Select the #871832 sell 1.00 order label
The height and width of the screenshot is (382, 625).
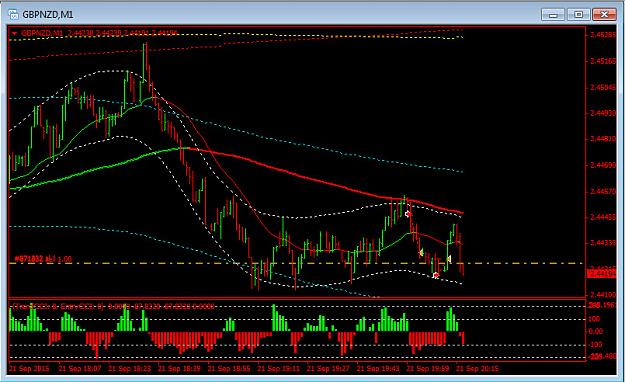[43, 259]
